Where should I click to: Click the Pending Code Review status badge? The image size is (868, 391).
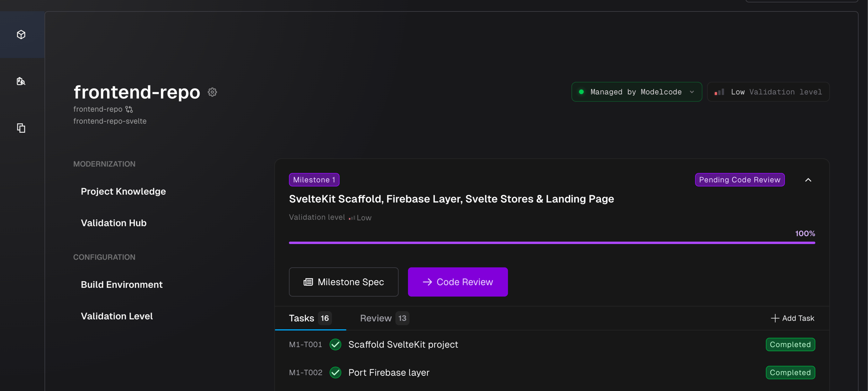pyautogui.click(x=740, y=180)
